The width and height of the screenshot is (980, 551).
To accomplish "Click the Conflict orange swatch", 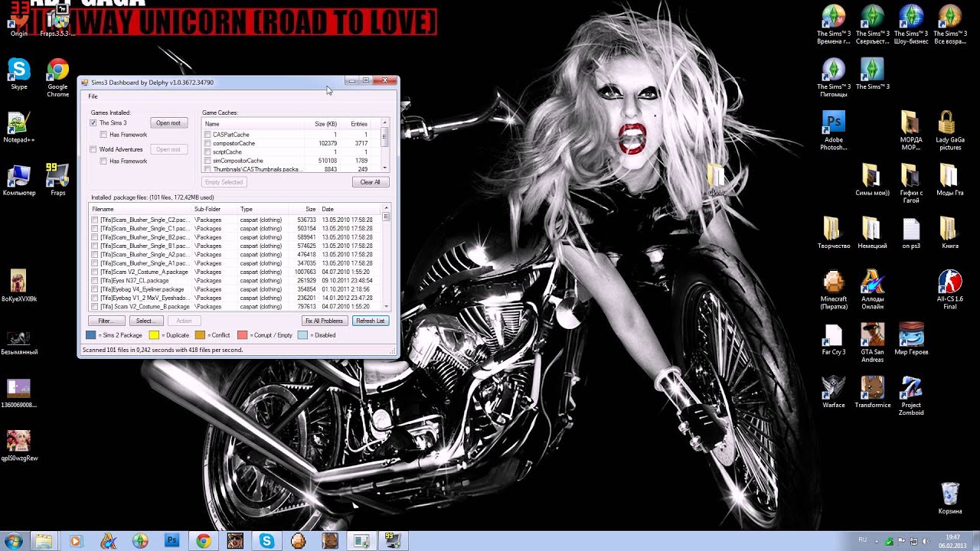I will tap(201, 335).
